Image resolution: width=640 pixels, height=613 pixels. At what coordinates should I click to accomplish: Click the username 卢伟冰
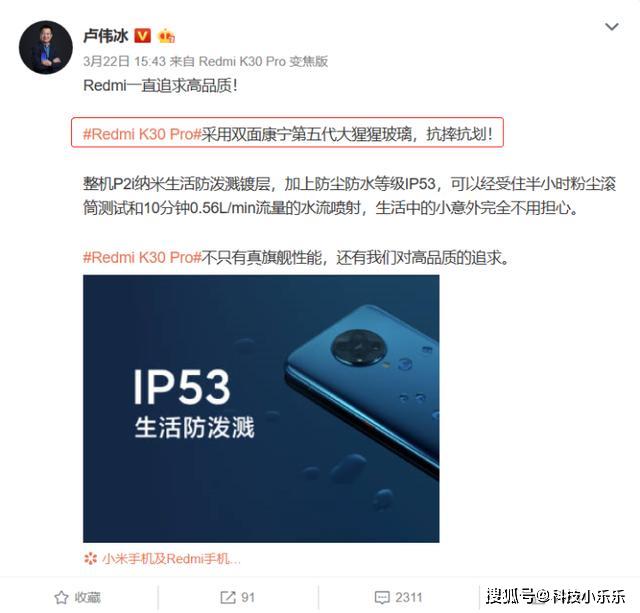(x=105, y=36)
